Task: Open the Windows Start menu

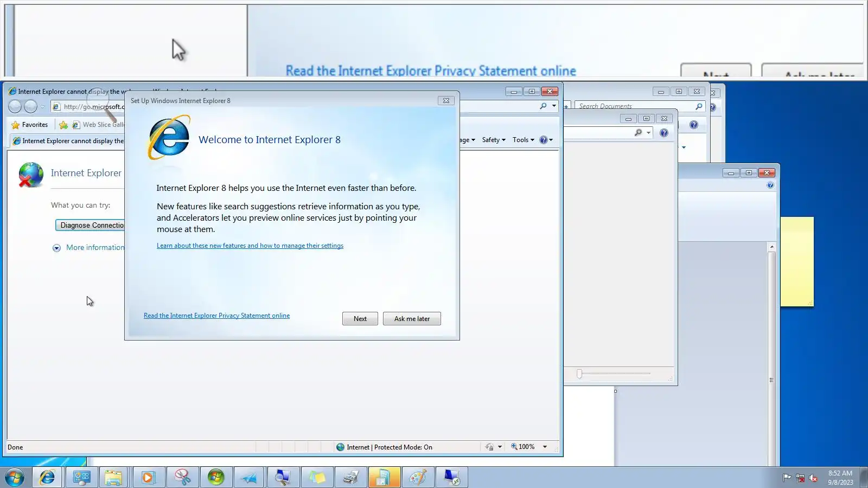Action: tap(15, 477)
